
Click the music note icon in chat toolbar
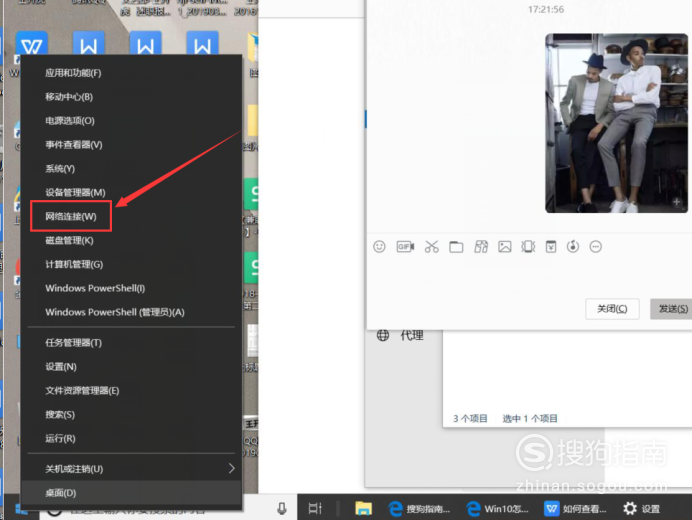point(573,246)
